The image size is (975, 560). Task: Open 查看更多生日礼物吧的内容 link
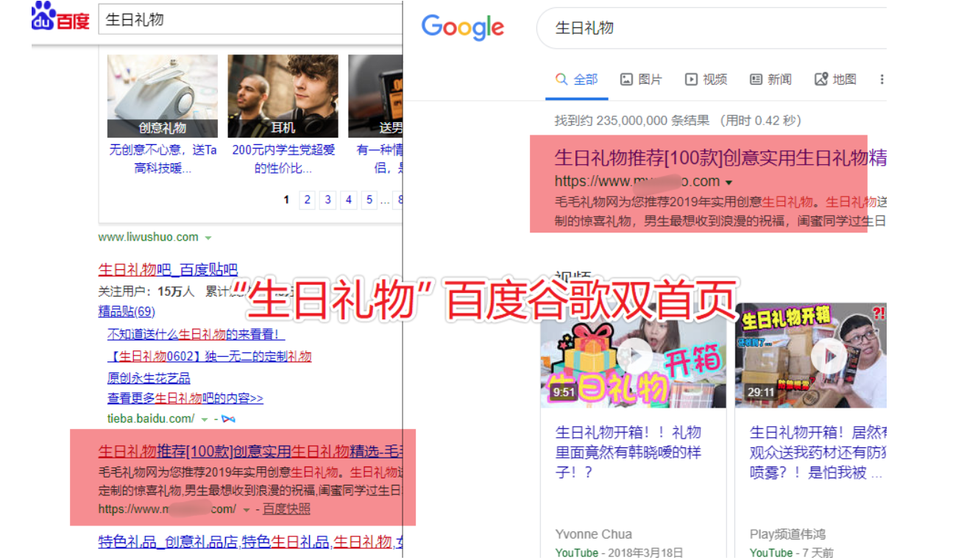pyautogui.click(x=185, y=398)
